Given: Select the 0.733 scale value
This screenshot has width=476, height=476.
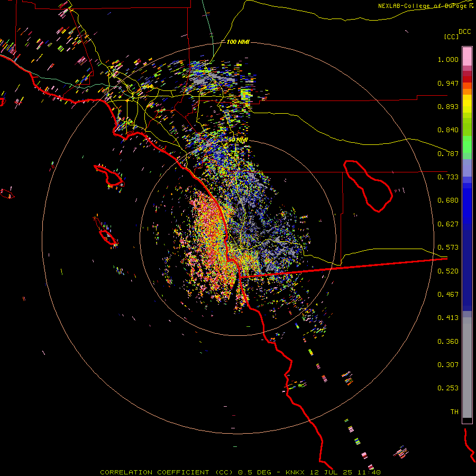Looking at the screenshot, I should coord(448,177).
